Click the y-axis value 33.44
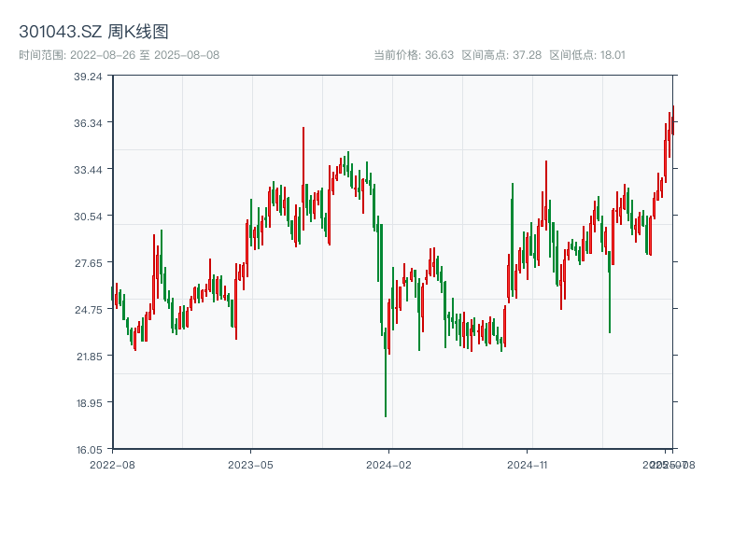 click(88, 170)
